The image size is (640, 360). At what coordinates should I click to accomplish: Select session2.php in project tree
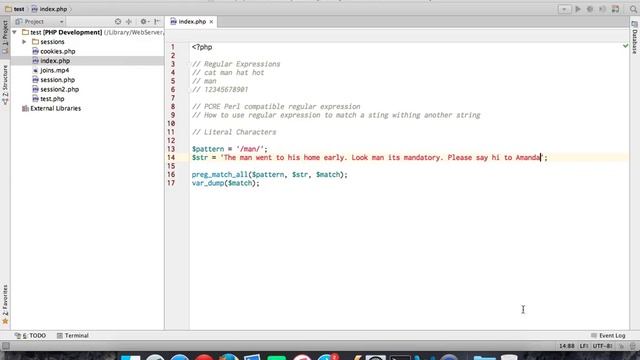pyautogui.click(x=60, y=89)
